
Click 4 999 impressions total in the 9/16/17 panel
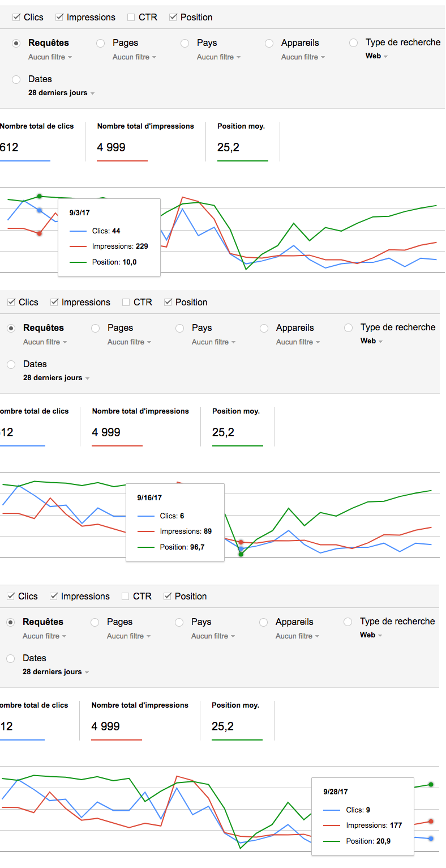(x=106, y=433)
